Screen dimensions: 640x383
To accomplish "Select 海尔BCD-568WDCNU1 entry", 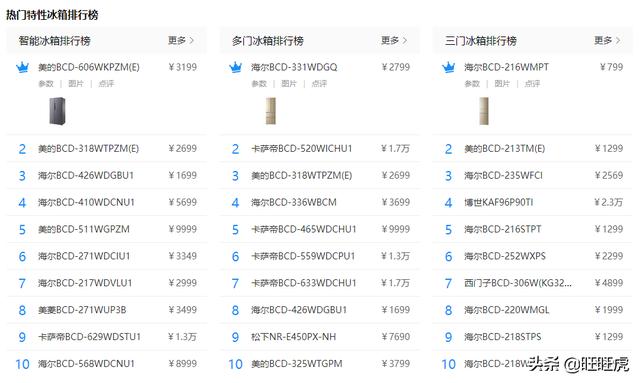I will [x=87, y=364].
